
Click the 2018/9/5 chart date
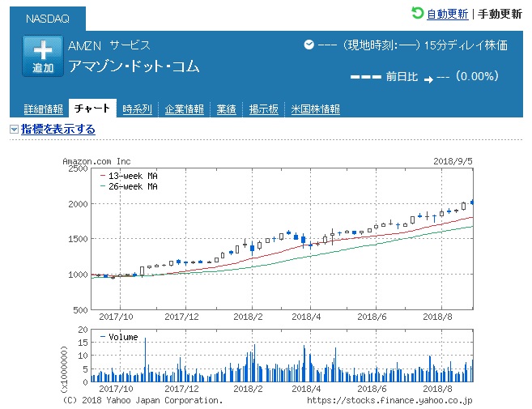click(x=453, y=161)
